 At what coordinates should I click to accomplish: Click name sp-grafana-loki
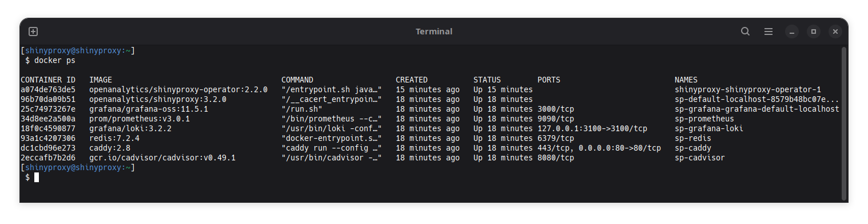(x=709, y=128)
